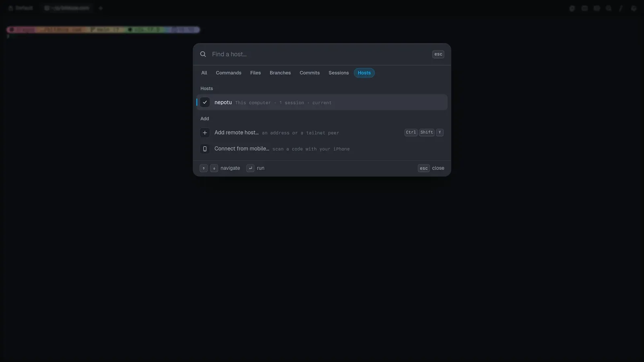The width and height of the screenshot is (644, 362).
Task: Choose the nepotu host entry
Action: coord(322,102)
